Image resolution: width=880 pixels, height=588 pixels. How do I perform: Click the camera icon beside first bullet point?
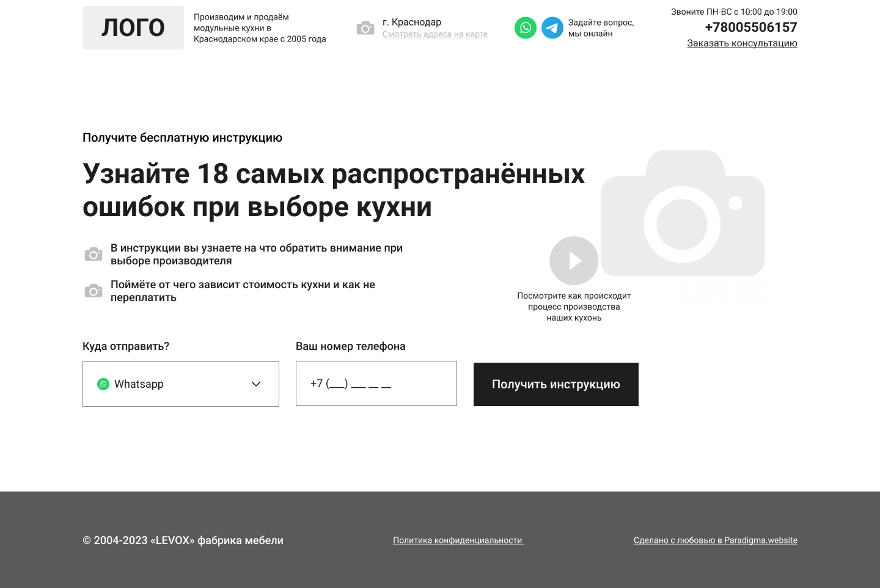93,253
